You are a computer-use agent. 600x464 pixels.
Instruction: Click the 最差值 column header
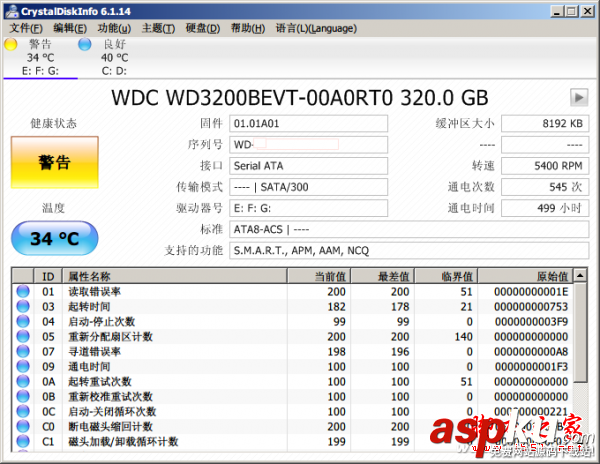click(x=383, y=276)
